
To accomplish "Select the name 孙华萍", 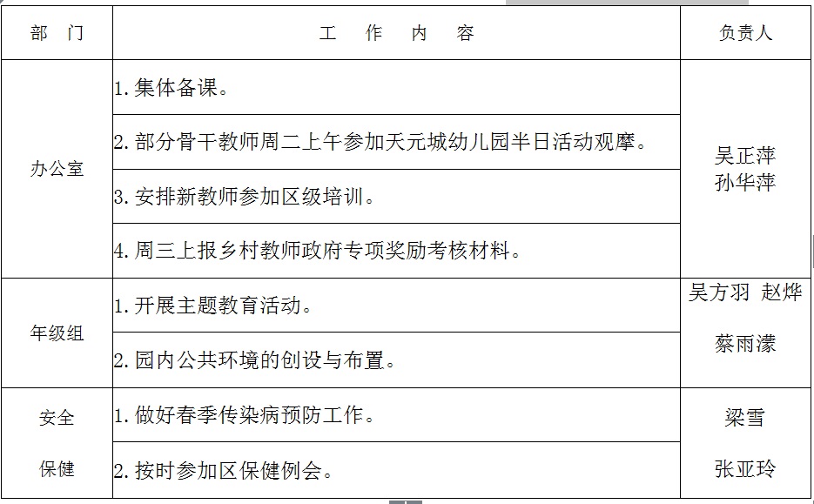I will (745, 182).
